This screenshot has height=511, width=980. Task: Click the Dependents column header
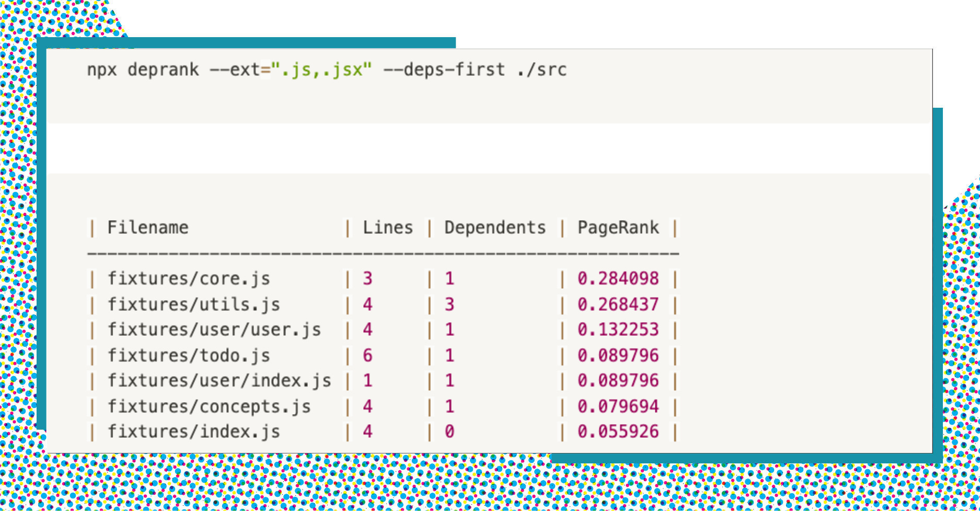pyautogui.click(x=495, y=228)
